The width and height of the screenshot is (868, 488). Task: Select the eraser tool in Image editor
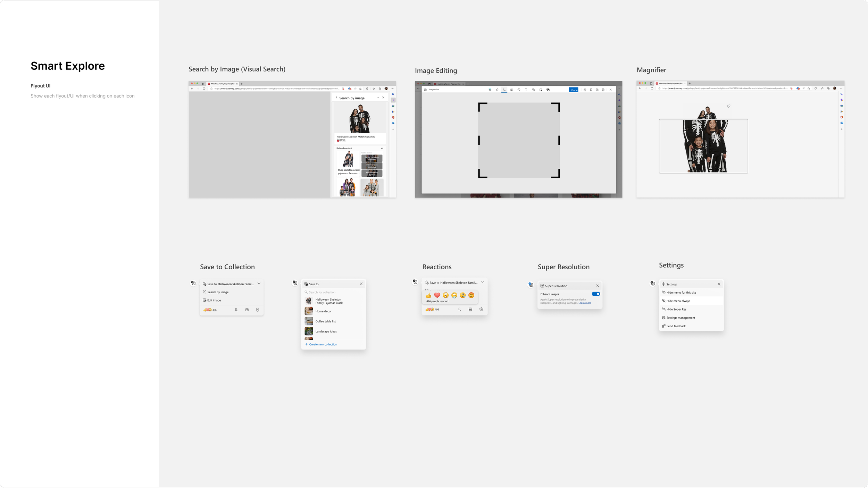497,90
